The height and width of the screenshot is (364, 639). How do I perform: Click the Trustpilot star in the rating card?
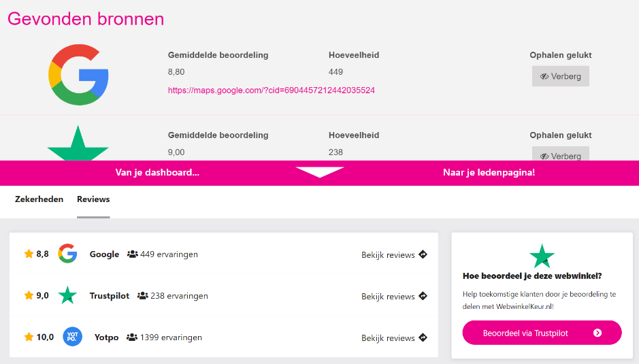(542, 257)
